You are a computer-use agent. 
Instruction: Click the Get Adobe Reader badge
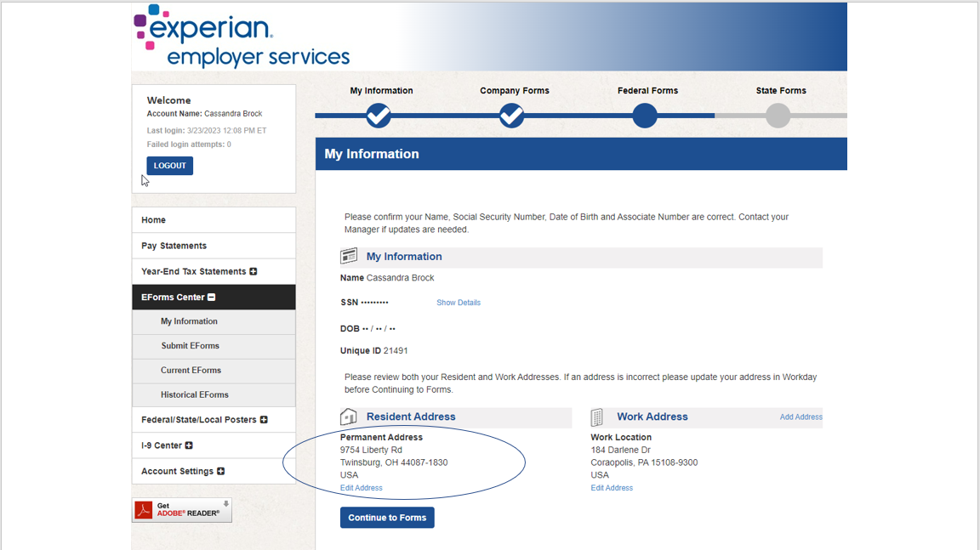pyautogui.click(x=181, y=509)
